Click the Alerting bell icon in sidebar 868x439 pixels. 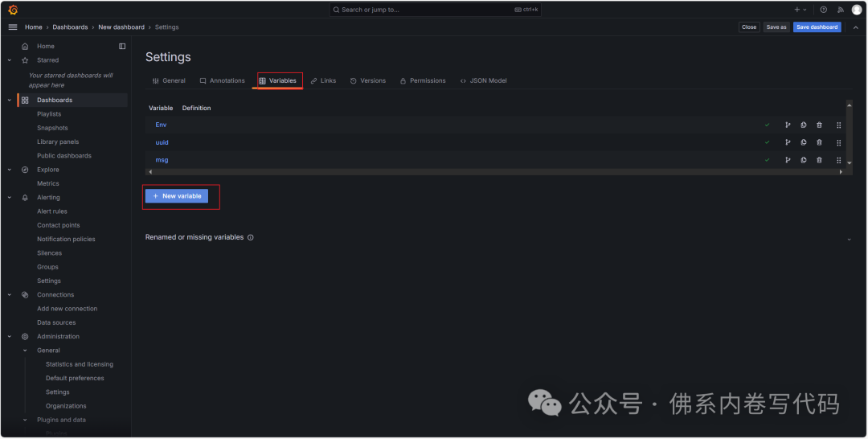[25, 198]
